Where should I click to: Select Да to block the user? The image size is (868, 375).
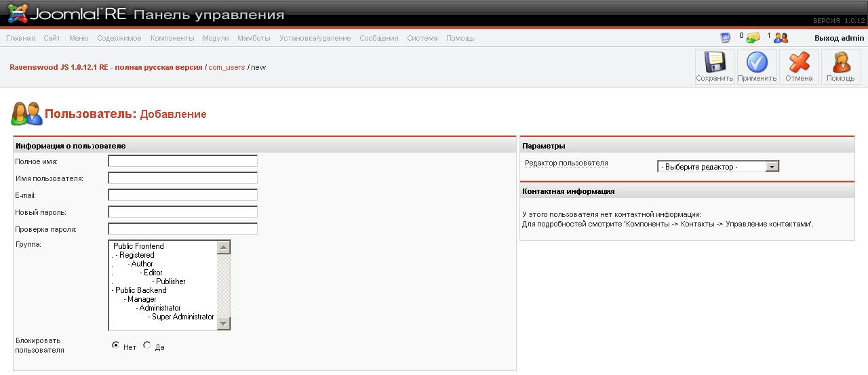coord(147,345)
